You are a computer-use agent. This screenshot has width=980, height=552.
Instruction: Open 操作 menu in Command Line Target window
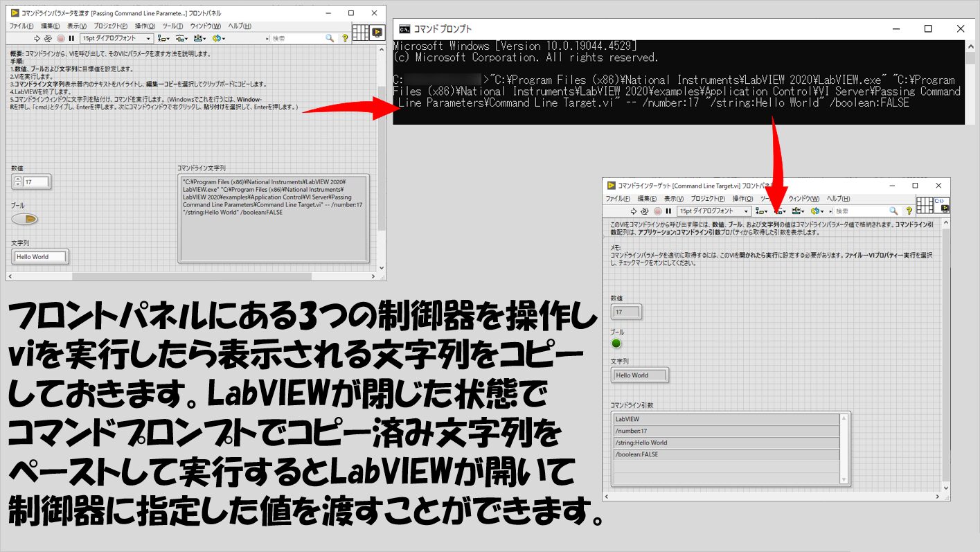(x=742, y=199)
